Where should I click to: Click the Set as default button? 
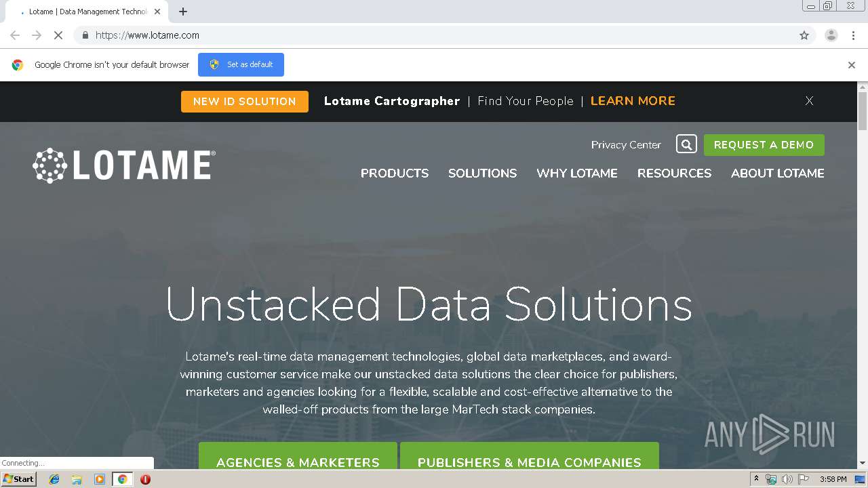[x=241, y=64]
